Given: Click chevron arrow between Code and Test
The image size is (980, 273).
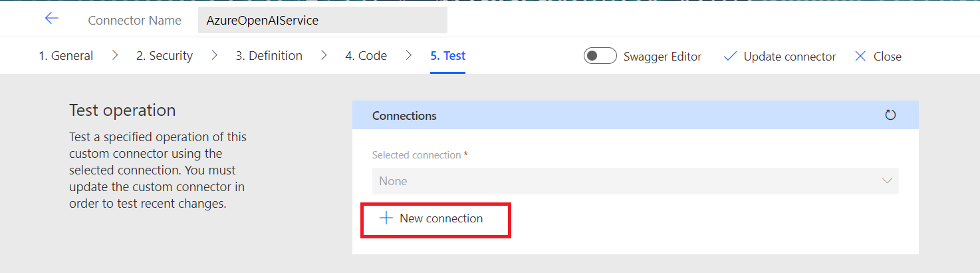Looking at the screenshot, I should 408,56.
